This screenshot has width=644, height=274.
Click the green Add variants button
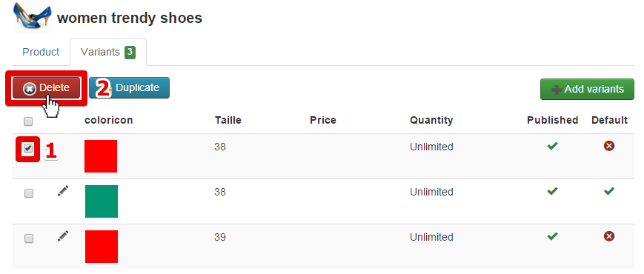click(588, 89)
